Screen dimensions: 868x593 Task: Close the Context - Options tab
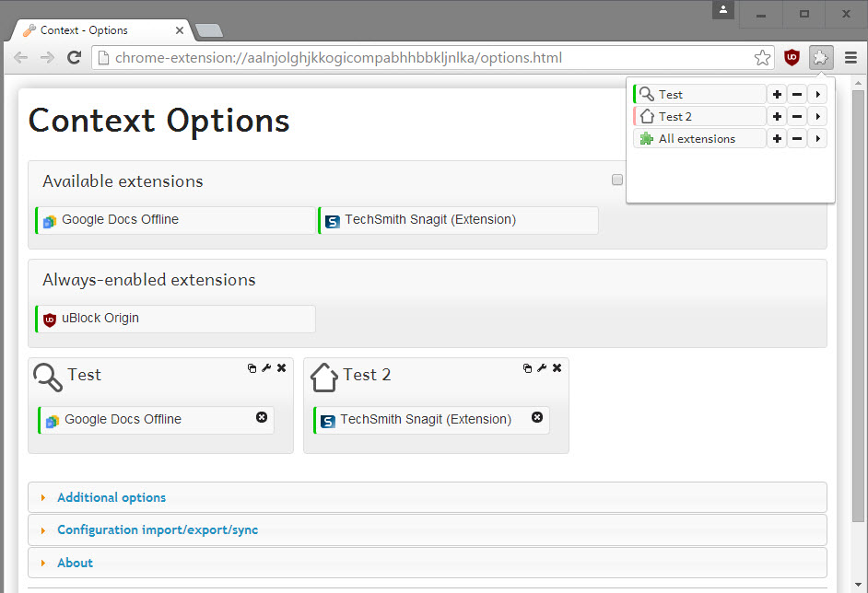click(180, 30)
